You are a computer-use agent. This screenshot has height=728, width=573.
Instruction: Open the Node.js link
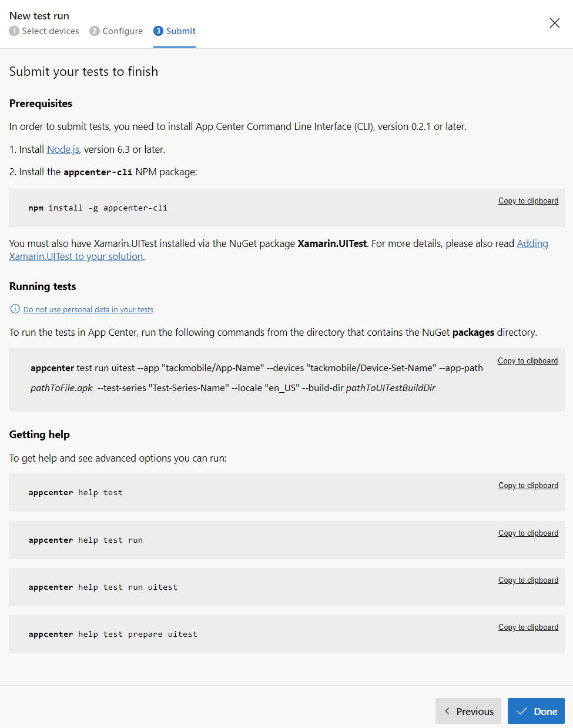click(x=63, y=149)
